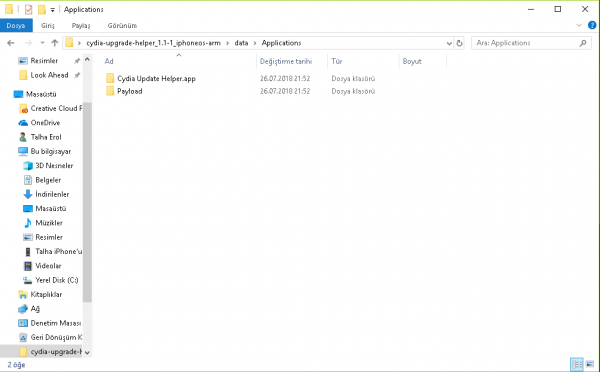This screenshot has height=372, width=600.
Task: Refresh the Applications folder view
Action: point(459,43)
